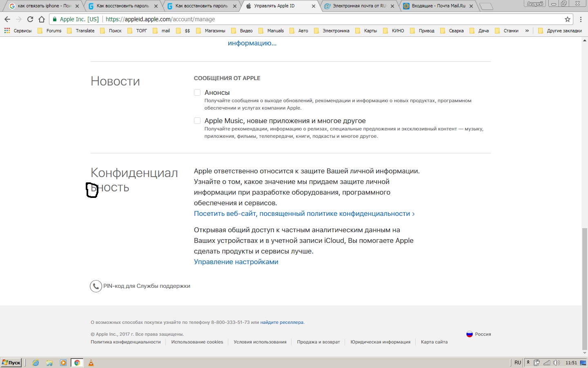Click the power plug tray icon
The image size is (588, 368).
(537, 363)
